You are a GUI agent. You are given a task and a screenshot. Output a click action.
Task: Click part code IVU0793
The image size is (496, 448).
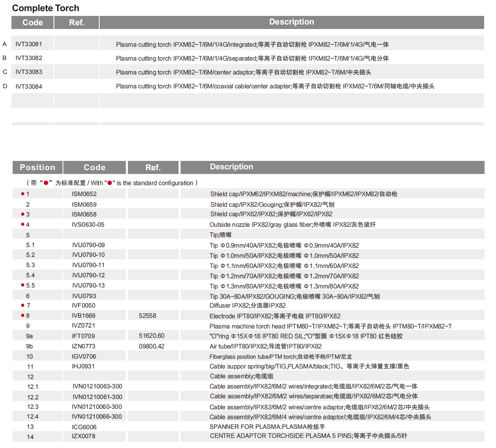[x=84, y=296]
